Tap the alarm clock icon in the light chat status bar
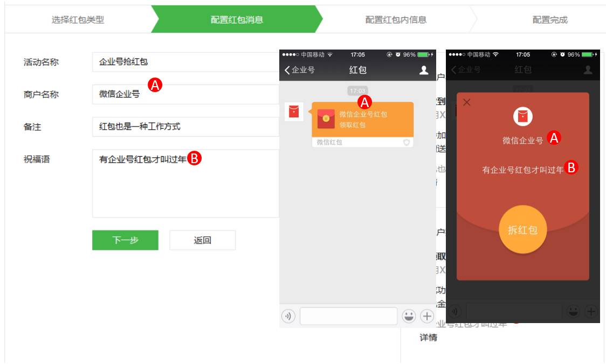This screenshot has width=606, height=364. click(398, 55)
